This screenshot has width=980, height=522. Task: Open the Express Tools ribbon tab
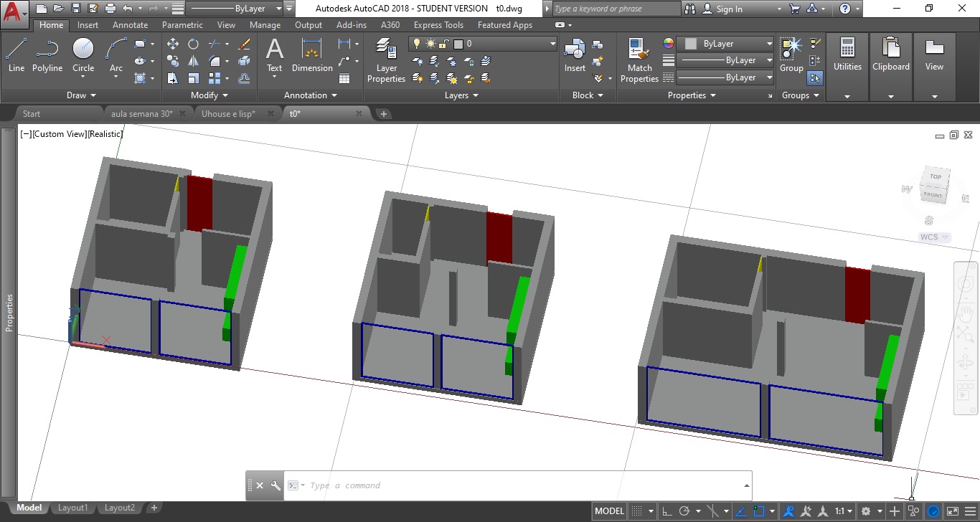438,25
